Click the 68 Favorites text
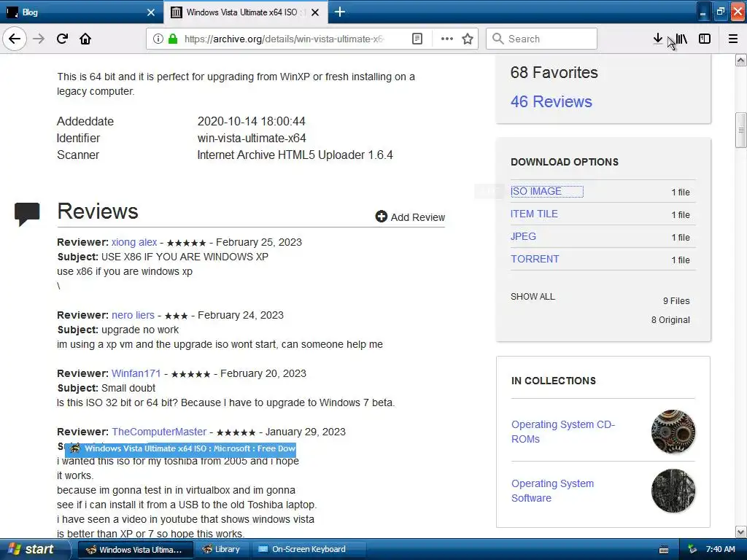The width and height of the screenshot is (747, 560). [554, 72]
